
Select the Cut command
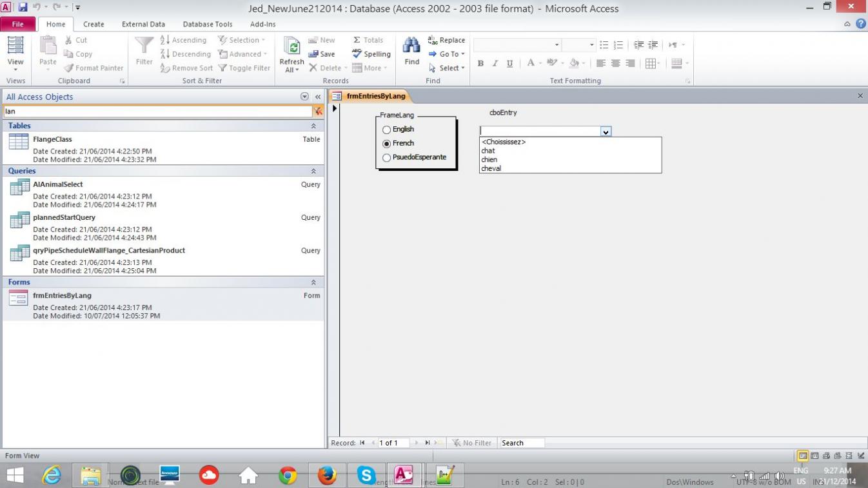click(x=75, y=40)
